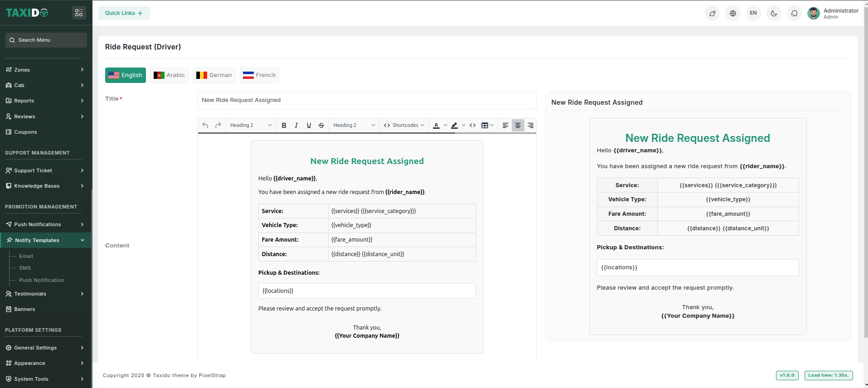Toggle bold formatting

(x=284, y=126)
